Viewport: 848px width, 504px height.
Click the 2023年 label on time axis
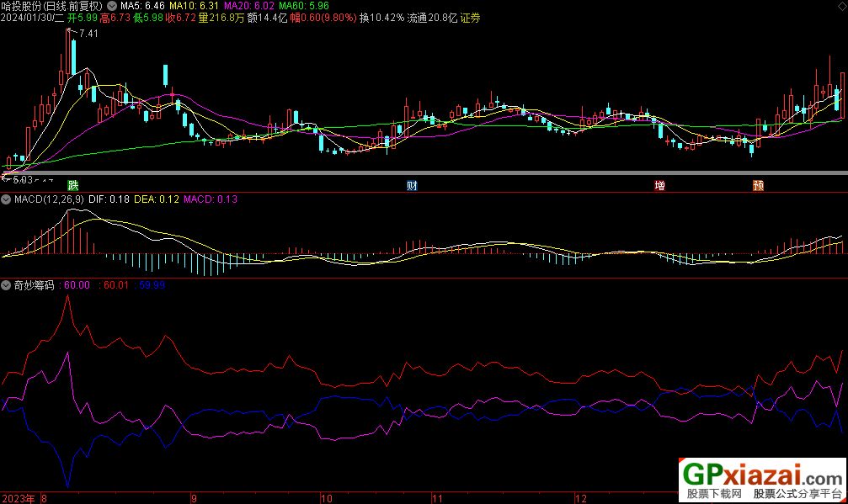19,499
